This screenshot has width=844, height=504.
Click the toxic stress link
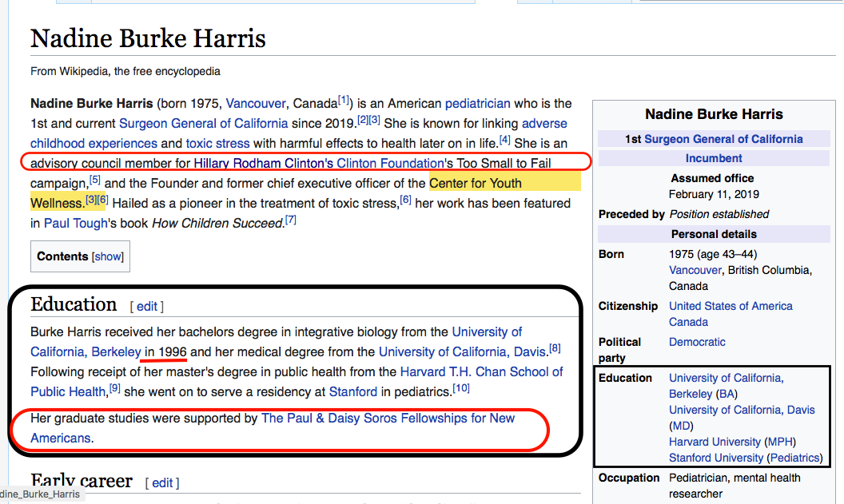click(x=217, y=143)
